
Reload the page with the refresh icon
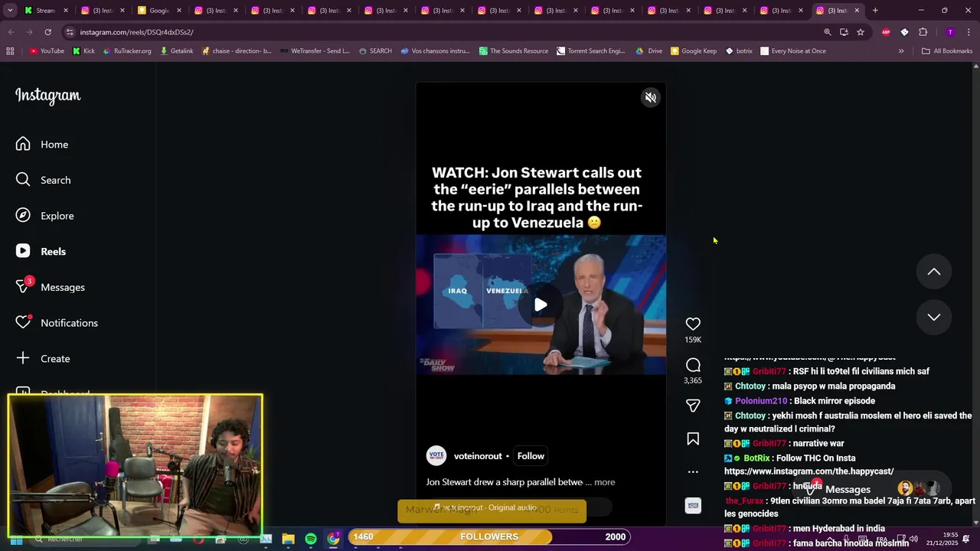[47, 32]
